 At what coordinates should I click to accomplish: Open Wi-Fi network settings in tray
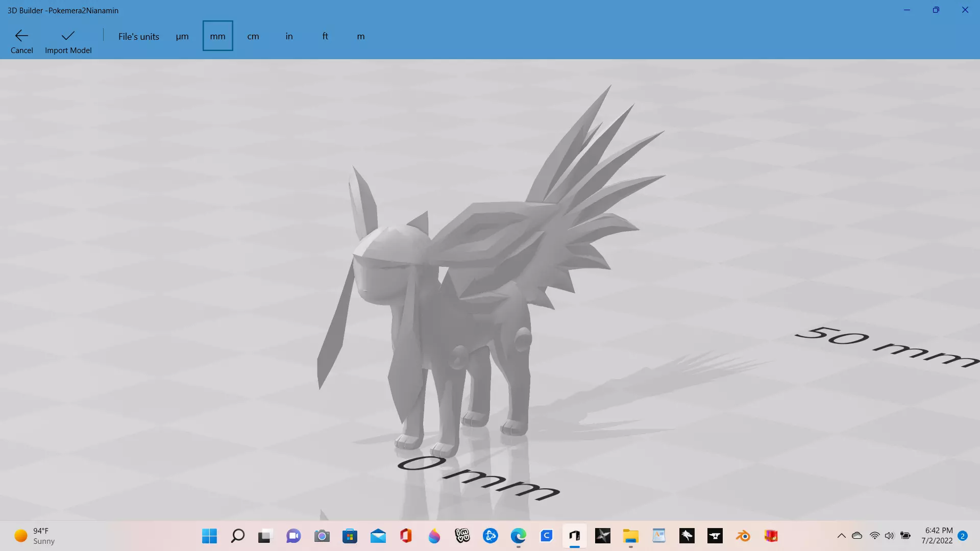pos(874,536)
